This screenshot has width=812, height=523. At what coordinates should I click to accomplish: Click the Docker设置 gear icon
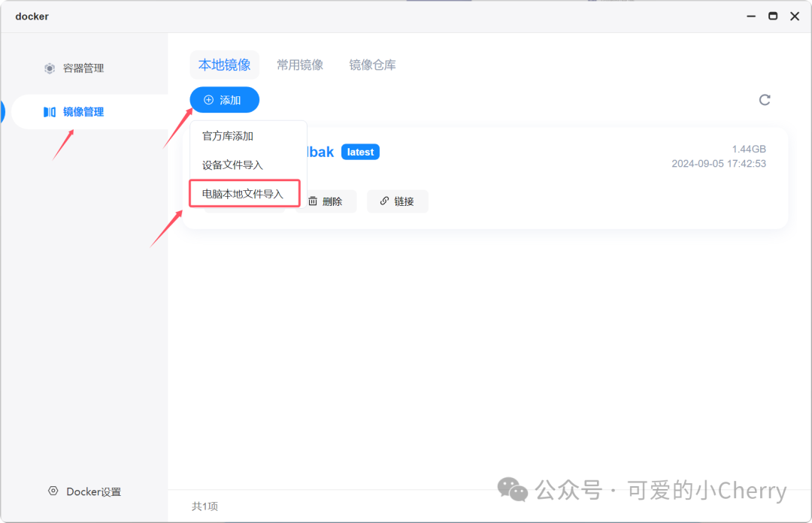[x=53, y=491]
